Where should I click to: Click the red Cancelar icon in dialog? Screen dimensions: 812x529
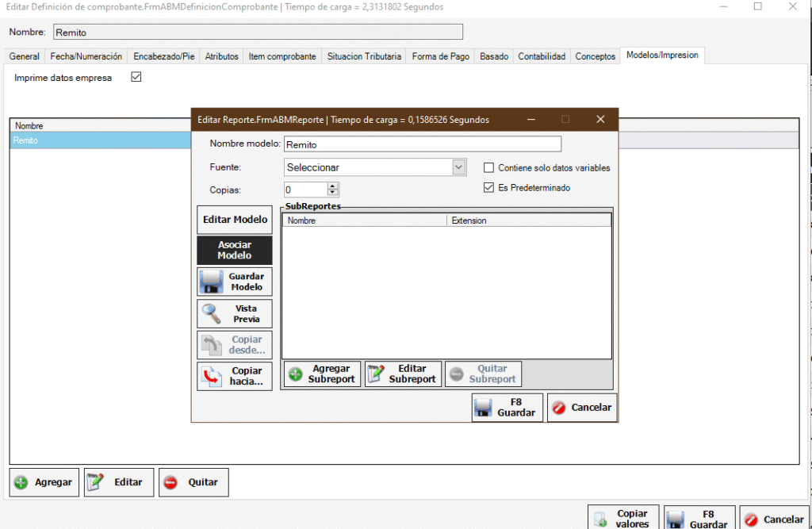click(559, 408)
